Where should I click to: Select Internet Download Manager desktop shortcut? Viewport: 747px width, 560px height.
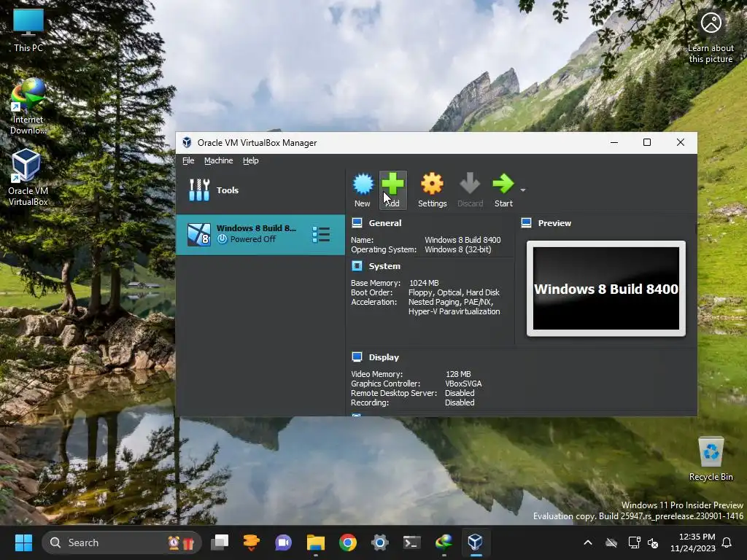(28, 106)
